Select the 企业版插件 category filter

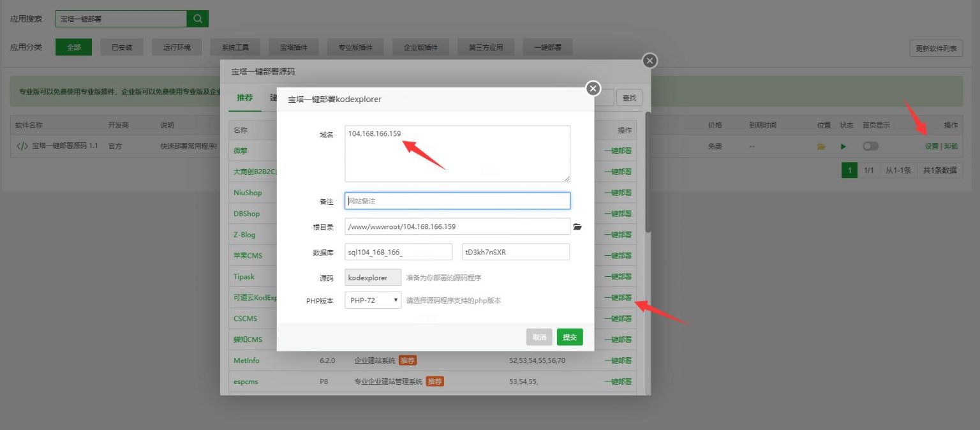point(422,47)
